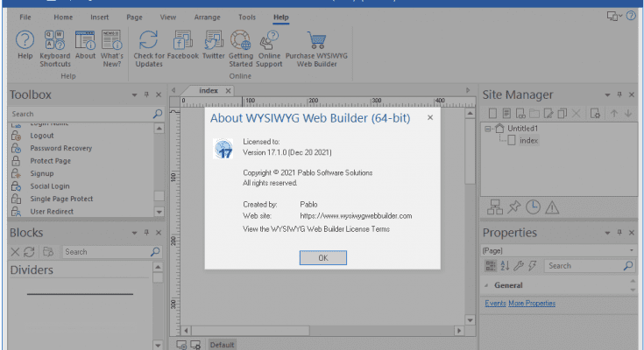
Task: Click the clock history icon in Site Manager
Action: [x=533, y=207]
